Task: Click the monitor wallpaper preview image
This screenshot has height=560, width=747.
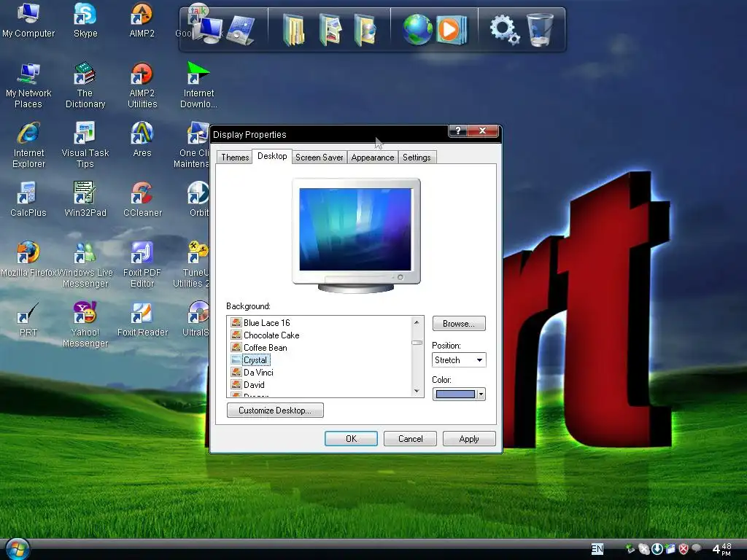Action: click(355, 229)
